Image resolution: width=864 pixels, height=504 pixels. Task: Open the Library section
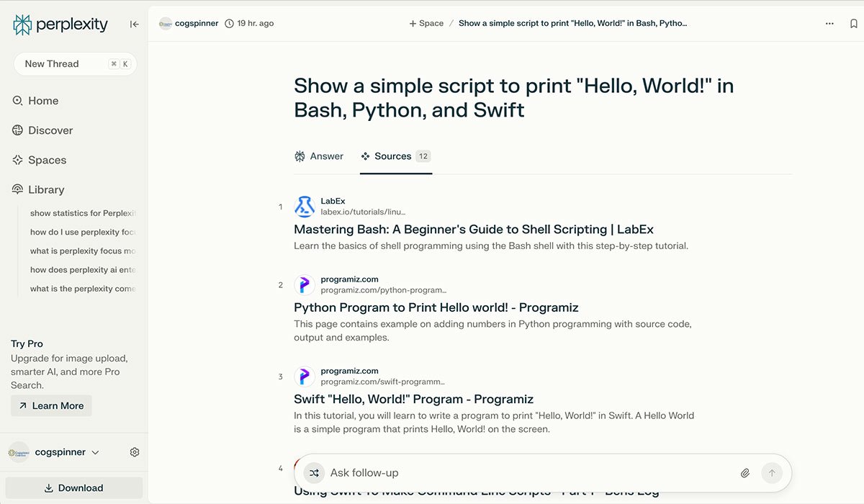(x=46, y=189)
